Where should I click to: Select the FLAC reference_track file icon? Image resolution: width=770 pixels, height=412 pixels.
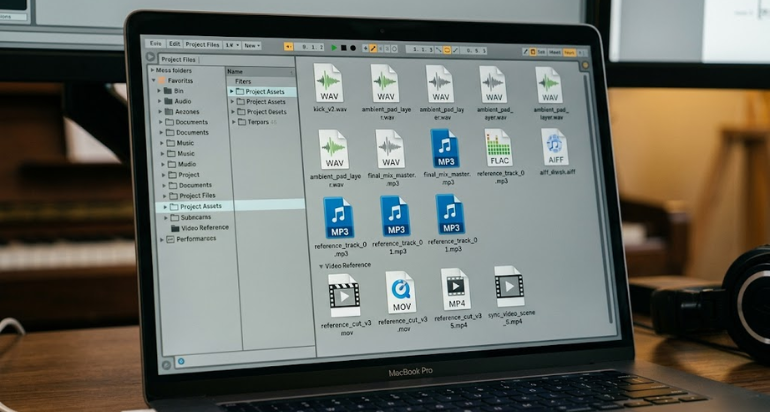pyautogui.click(x=498, y=148)
